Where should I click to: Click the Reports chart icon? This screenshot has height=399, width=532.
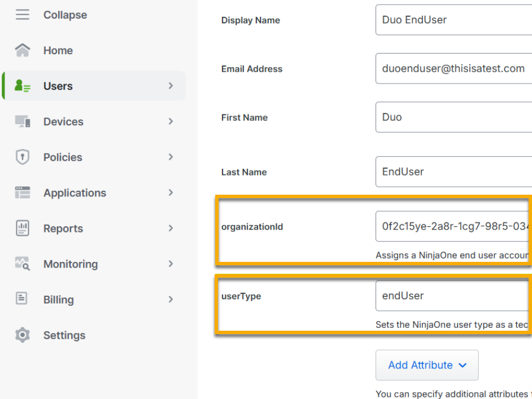point(23,228)
